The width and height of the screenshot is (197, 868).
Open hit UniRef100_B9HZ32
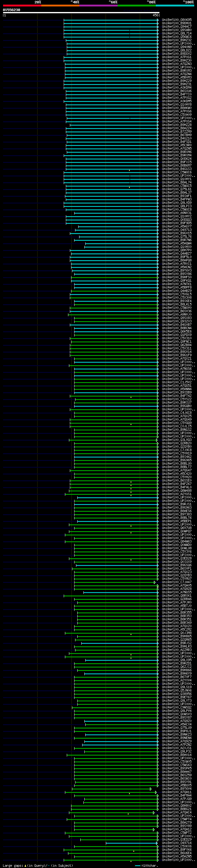point(177,40)
